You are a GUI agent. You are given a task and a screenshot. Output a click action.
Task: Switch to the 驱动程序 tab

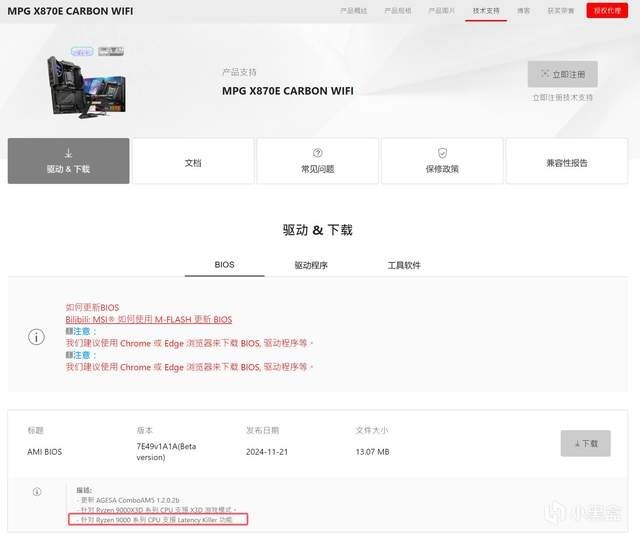click(311, 265)
